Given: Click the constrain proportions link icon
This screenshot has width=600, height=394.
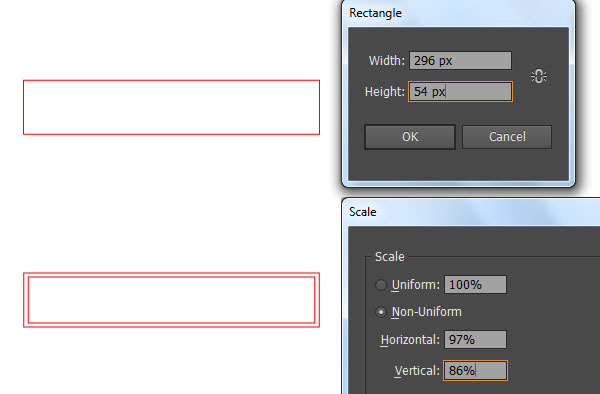Looking at the screenshot, I should (539, 76).
